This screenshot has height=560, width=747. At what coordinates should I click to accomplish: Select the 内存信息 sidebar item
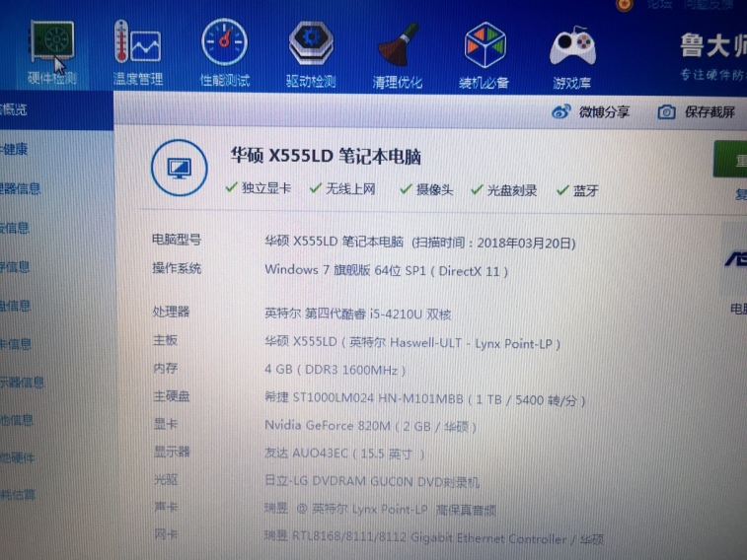[x=15, y=267]
